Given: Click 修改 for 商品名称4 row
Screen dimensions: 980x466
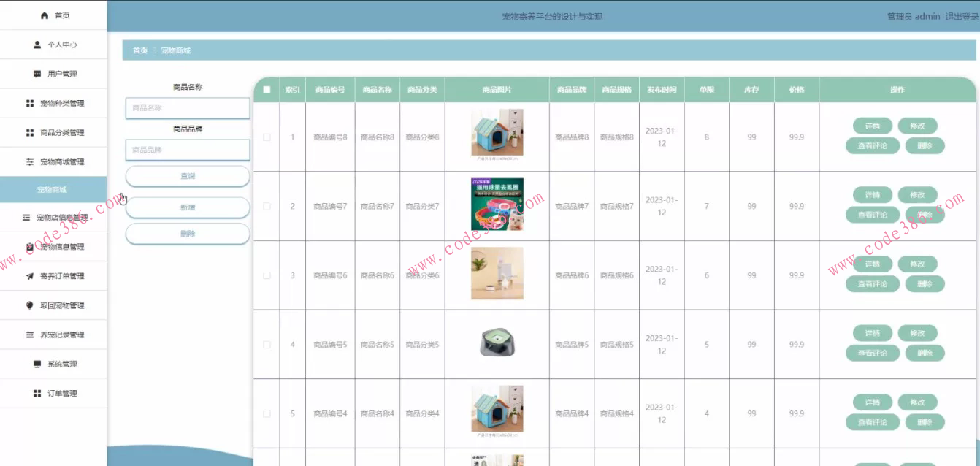Looking at the screenshot, I should click(918, 402).
